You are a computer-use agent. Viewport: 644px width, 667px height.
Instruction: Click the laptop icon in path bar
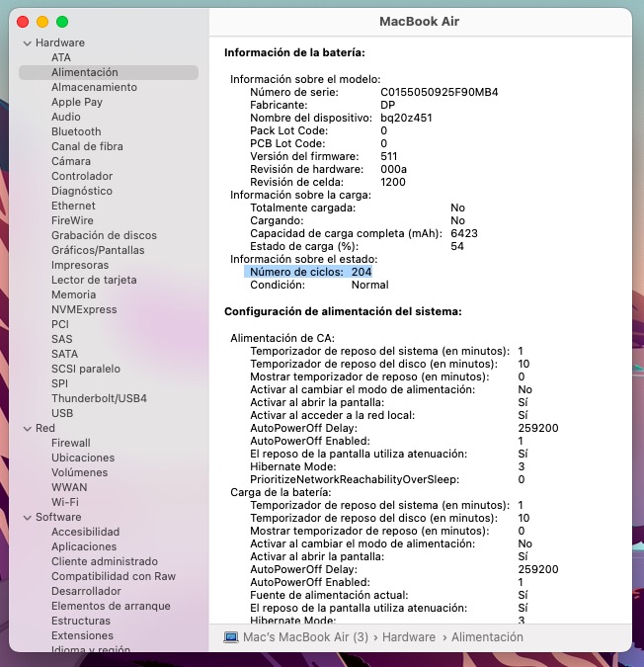click(x=231, y=638)
